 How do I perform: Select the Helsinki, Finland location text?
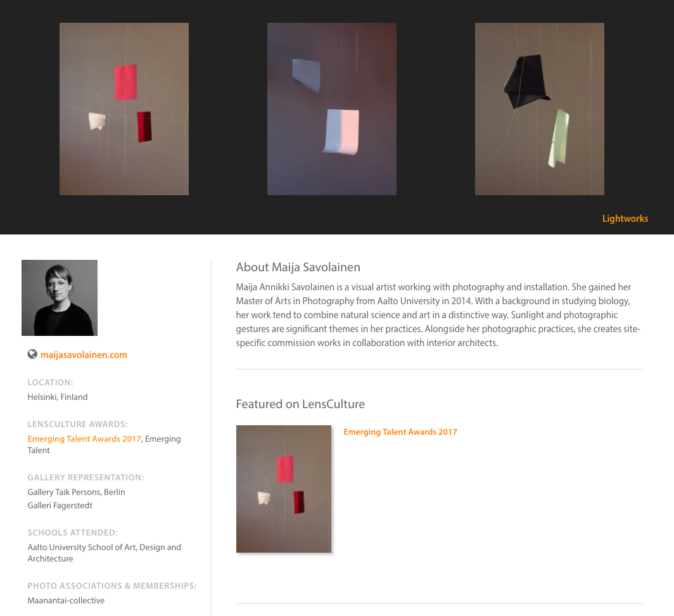(x=58, y=397)
